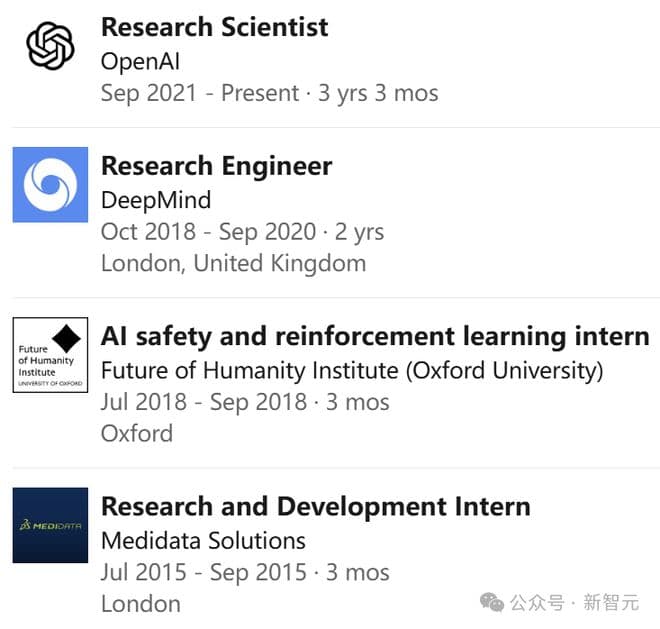The width and height of the screenshot is (660, 629).
Task: Click the OpenAI company name text
Action: 141,61
